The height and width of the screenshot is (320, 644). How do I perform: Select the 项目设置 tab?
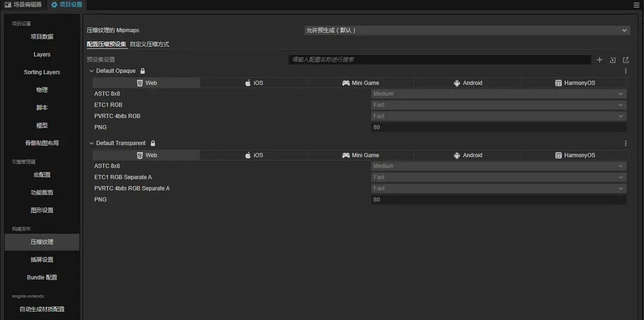(66, 5)
